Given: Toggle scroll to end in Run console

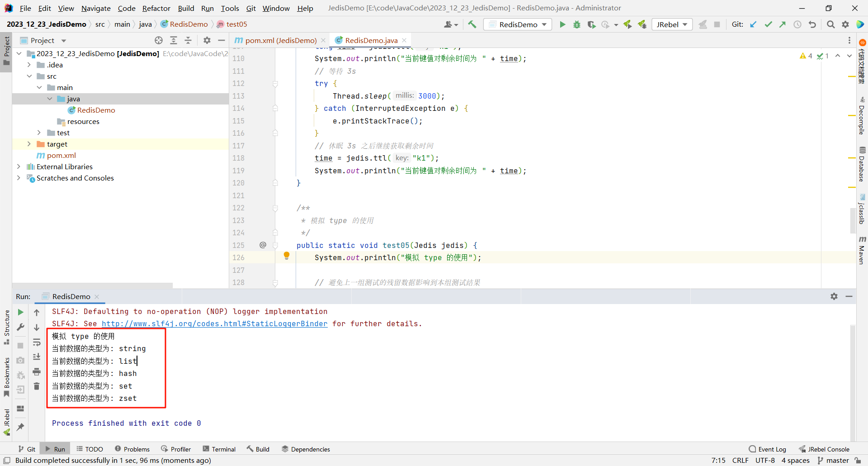Looking at the screenshot, I should [x=37, y=357].
